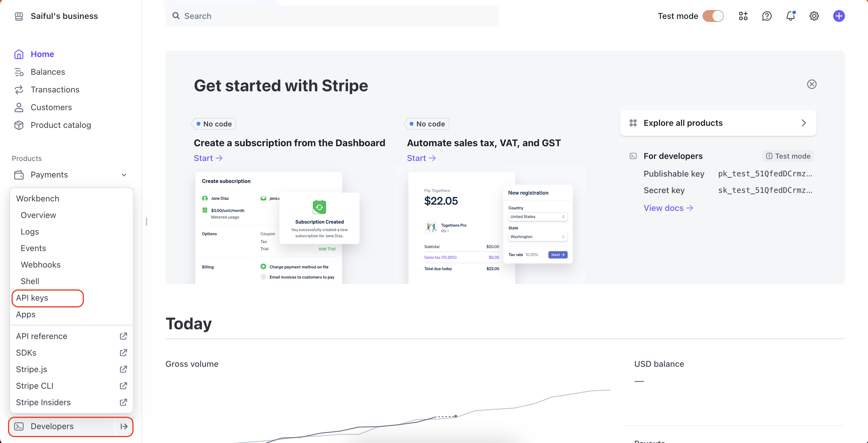
Task: Open Apps in Developers menu
Action: [26, 314]
